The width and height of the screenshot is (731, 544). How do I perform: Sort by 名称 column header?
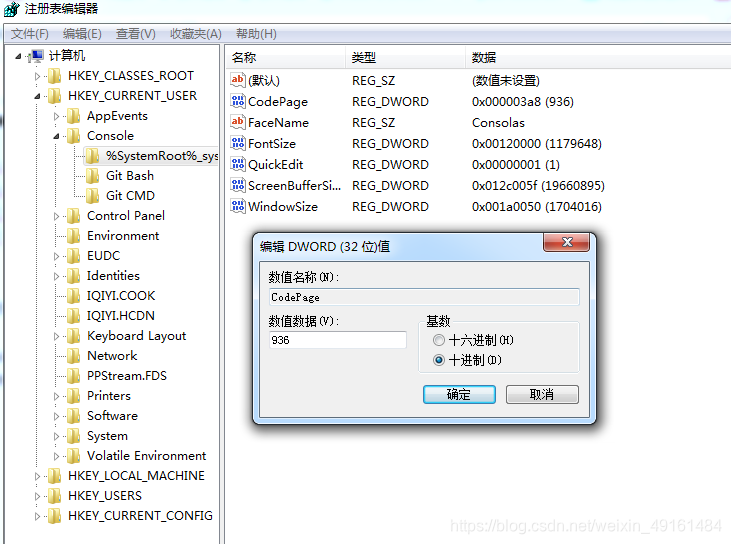pyautogui.click(x=286, y=57)
